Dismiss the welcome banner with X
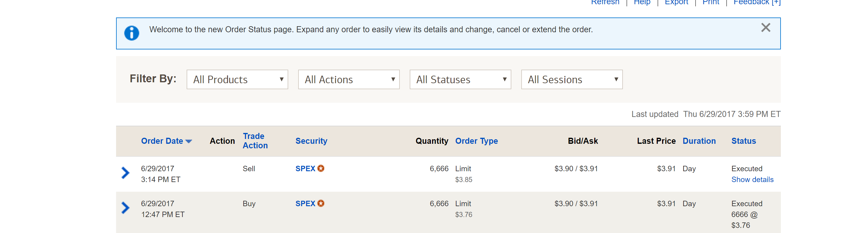Screen dimensions: 868x233 coord(765,28)
